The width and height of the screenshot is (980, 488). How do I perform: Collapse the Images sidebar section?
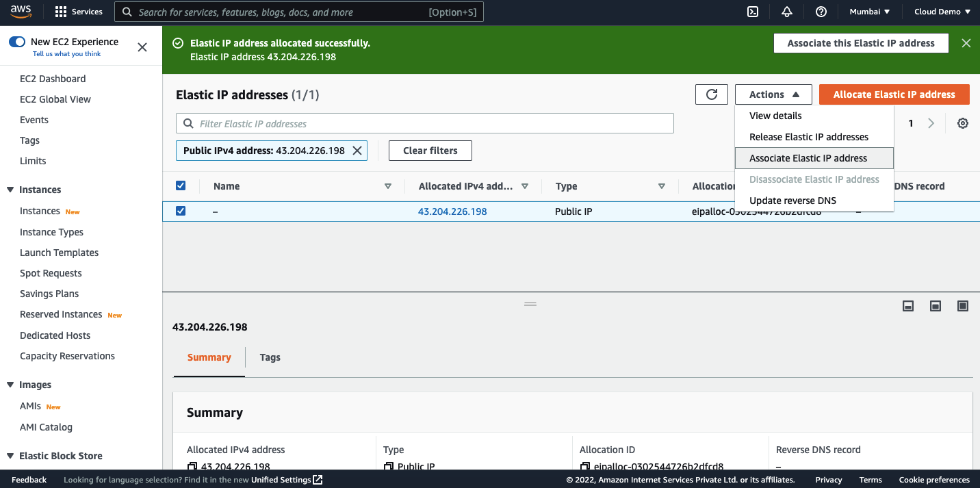pos(10,385)
